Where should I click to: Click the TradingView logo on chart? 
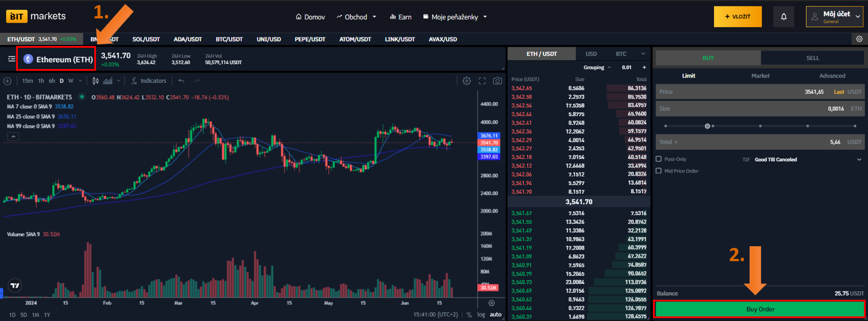point(15,285)
